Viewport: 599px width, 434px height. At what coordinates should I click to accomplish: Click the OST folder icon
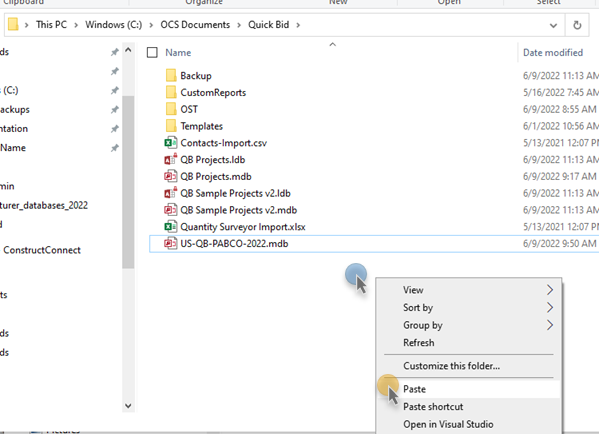[x=171, y=109]
